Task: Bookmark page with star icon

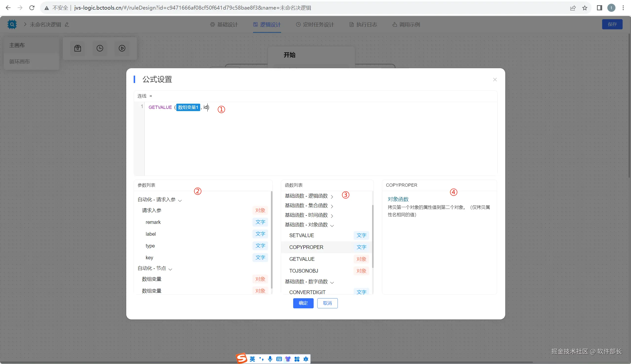Action: click(585, 8)
